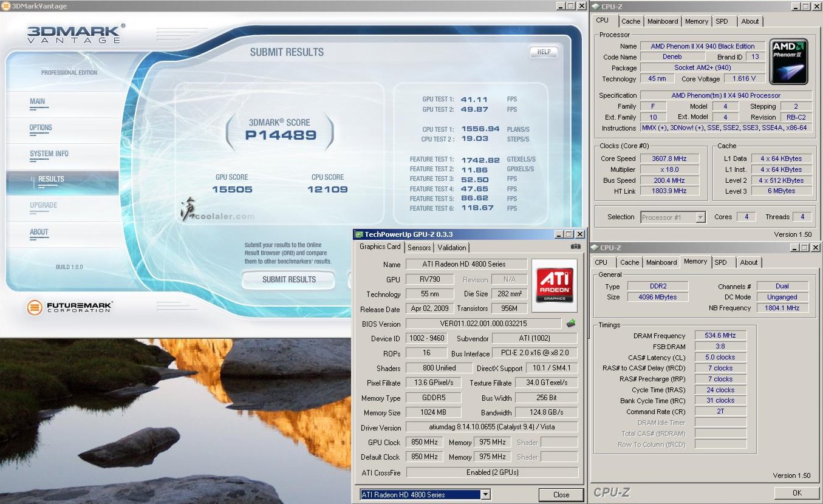The width and height of the screenshot is (823, 504).
Task: Maximize the GPU-Z window
Action: pyautogui.click(x=570, y=234)
